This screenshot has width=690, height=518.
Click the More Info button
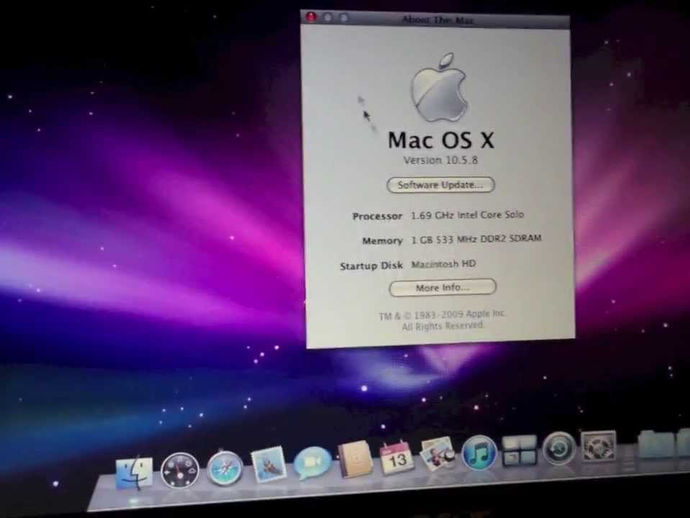tap(443, 288)
